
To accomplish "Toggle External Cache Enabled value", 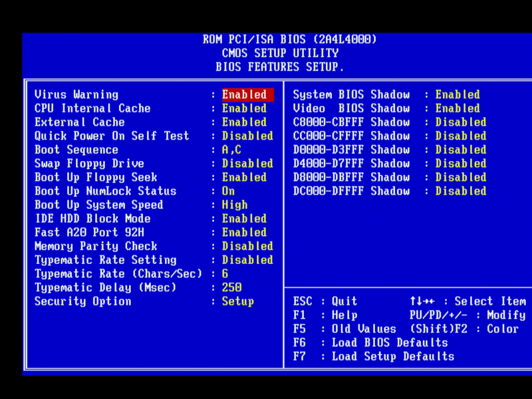I will [x=244, y=122].
